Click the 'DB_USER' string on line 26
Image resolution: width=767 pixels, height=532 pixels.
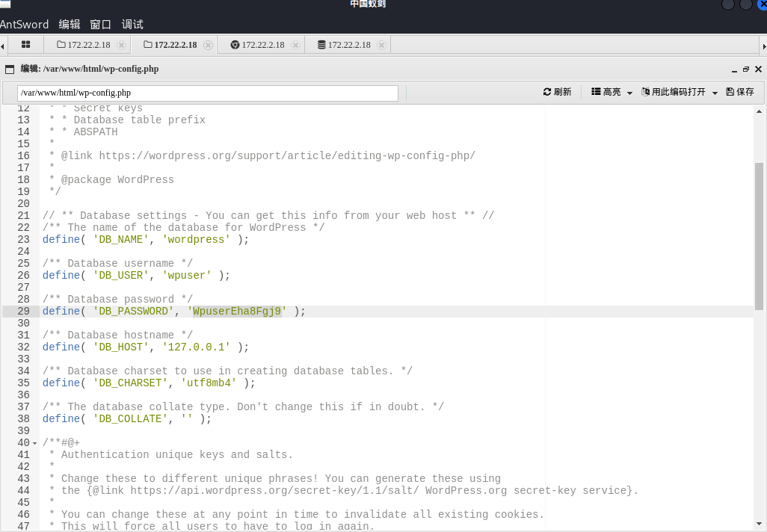coord(121,275)
